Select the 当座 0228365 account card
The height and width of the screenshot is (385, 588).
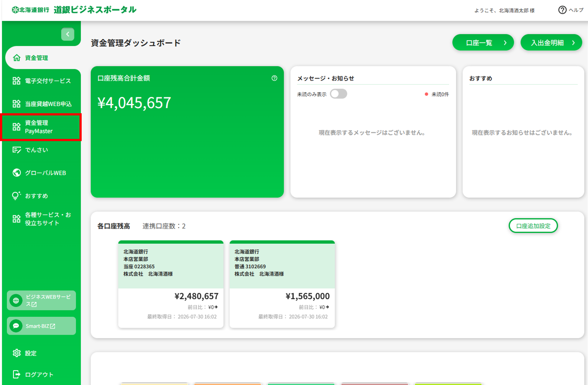click(171, 284)
